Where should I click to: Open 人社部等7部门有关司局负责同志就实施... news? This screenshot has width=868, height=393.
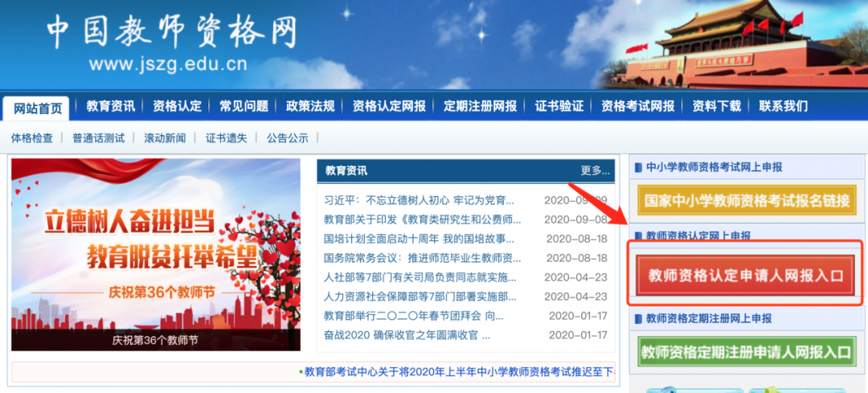pos(420,277)
